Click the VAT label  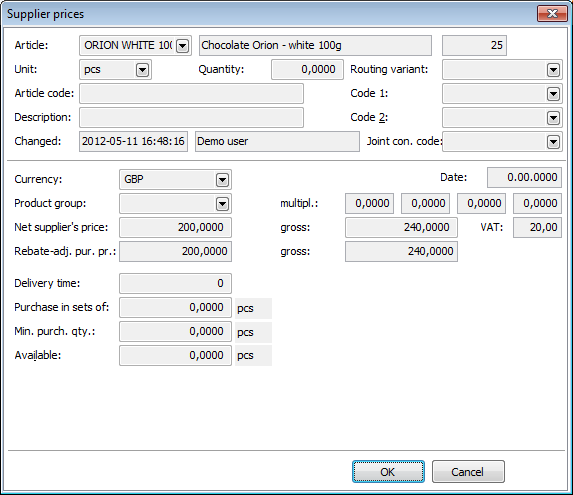click(492, 228)
